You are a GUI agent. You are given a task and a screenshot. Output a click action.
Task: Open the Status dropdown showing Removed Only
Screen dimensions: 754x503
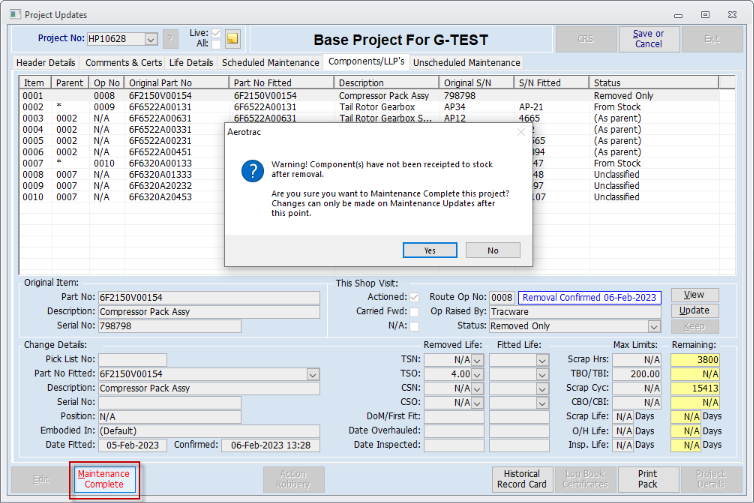pyautogui.click(x=654, y=327)
